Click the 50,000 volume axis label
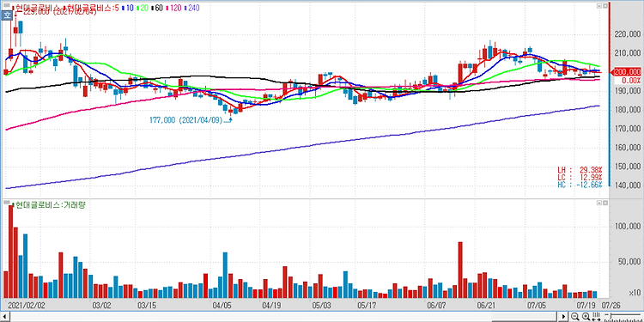The height and width of the screenshot is (322, 644). 630,262
